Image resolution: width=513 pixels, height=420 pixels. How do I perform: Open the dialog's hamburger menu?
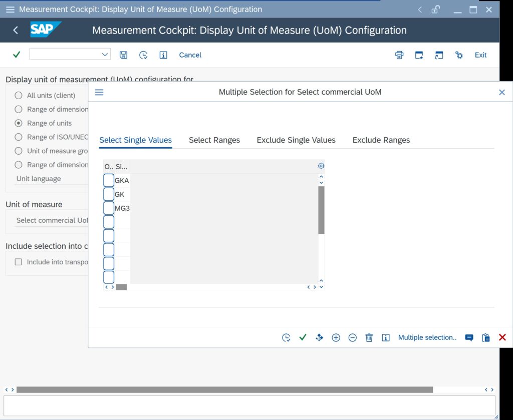coord(99,92)
